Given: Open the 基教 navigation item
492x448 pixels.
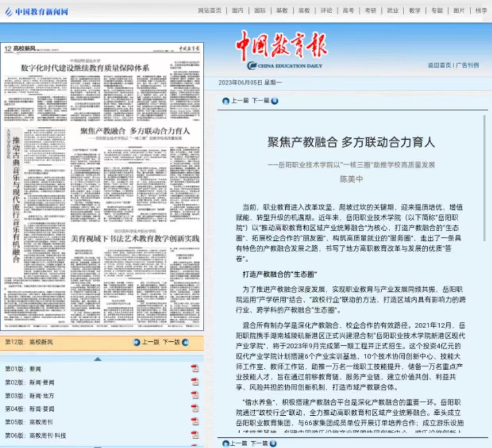Looking at the screenshot, I should 282,11.
